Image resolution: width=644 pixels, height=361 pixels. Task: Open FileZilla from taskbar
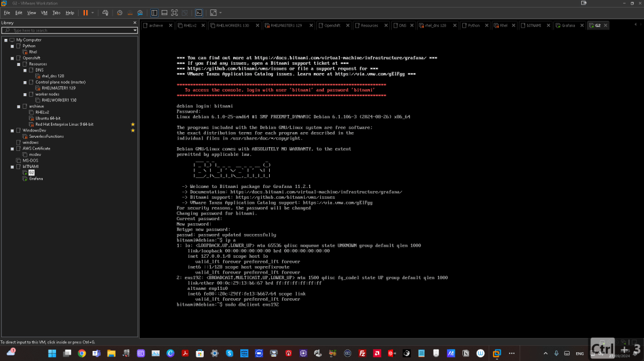362,353
